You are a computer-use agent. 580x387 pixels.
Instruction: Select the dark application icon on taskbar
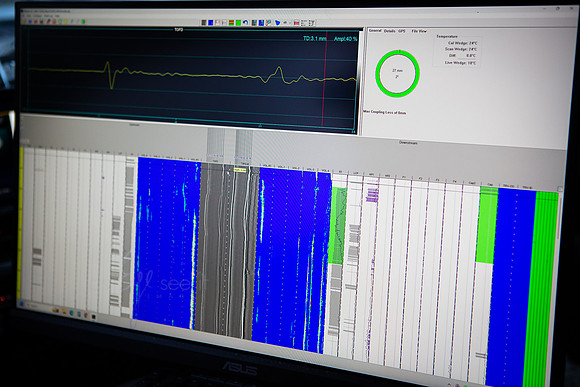(94, 317)
